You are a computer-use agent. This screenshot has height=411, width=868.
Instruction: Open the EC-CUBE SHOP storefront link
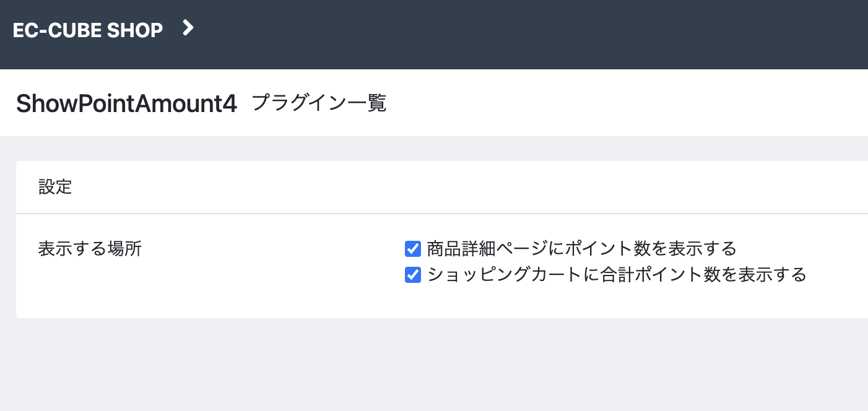click(87, 30)
